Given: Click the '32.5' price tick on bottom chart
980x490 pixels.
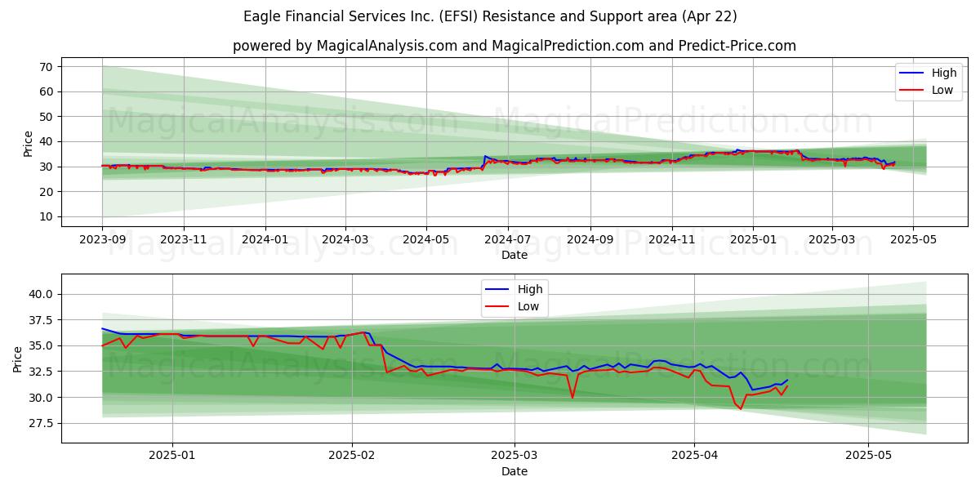Looking at the screenshot, I should point(42,372).
